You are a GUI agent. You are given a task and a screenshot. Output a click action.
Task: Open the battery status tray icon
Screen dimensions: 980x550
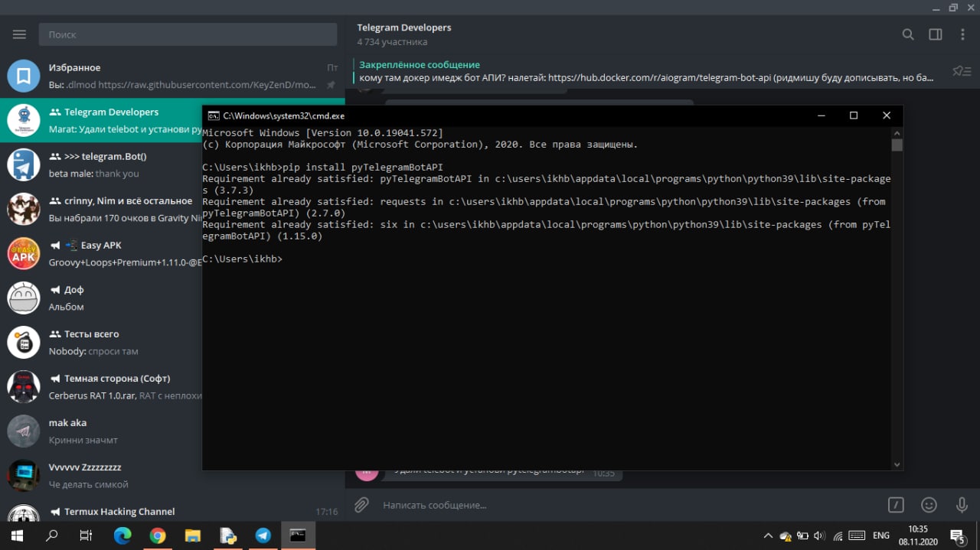point(803,535)
